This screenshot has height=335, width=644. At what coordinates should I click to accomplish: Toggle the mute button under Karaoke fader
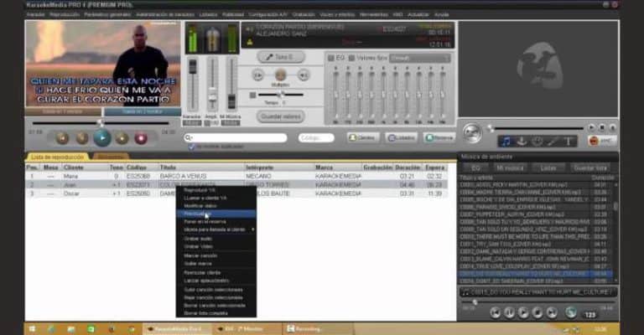[x=192, y=123]
